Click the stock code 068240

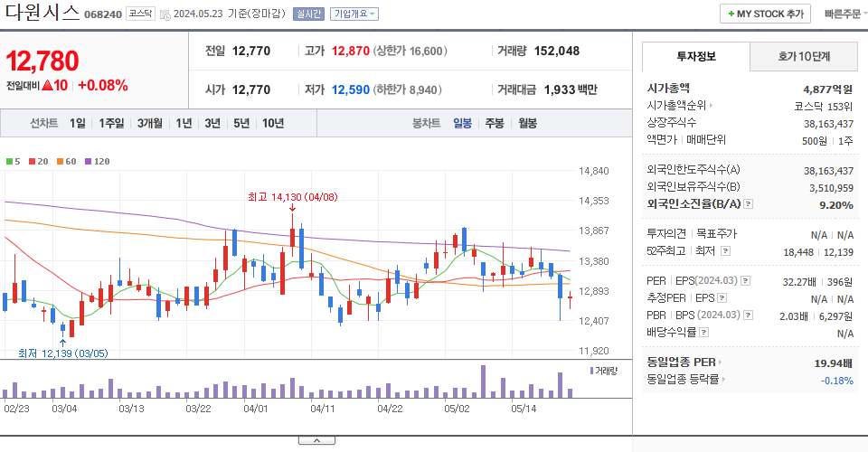pyautogui.click(x=103, y=14)
